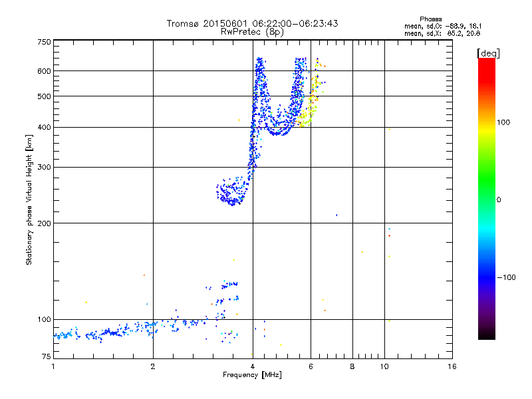The height and width of the screenshot is (399, 532).
Task: Pick the black bottom of the phase colorbar
Action: [487, 334]
